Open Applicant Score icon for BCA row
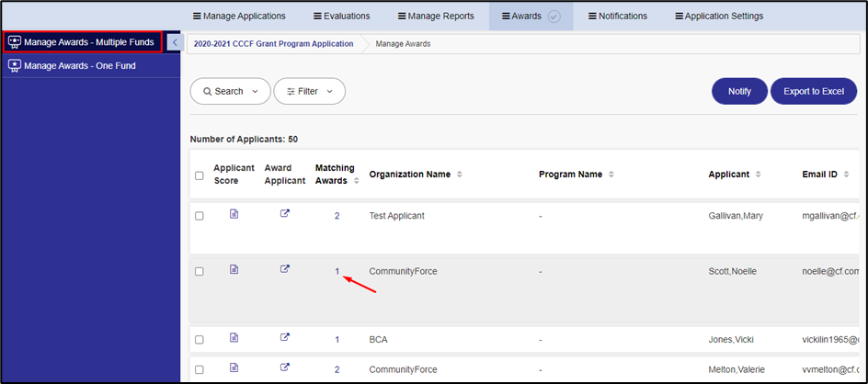This screenshot has height=384, width=868. pos(234,337)
